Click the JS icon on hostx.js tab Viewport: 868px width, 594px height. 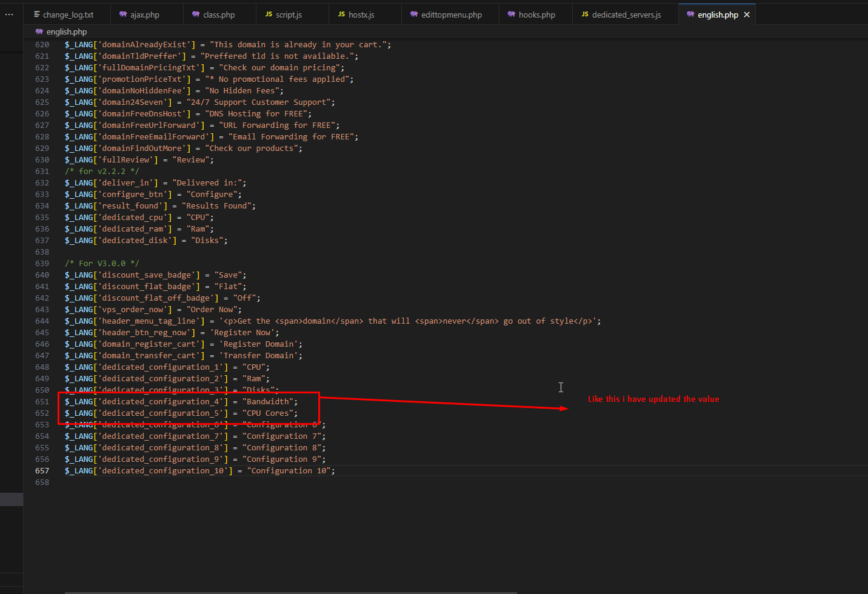click(x=341, y=15)
